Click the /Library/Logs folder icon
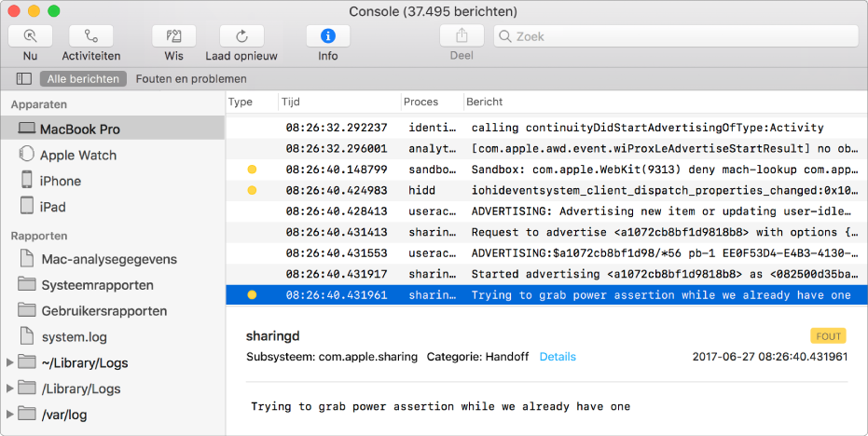The image size is (868, 436). [26, 388]
